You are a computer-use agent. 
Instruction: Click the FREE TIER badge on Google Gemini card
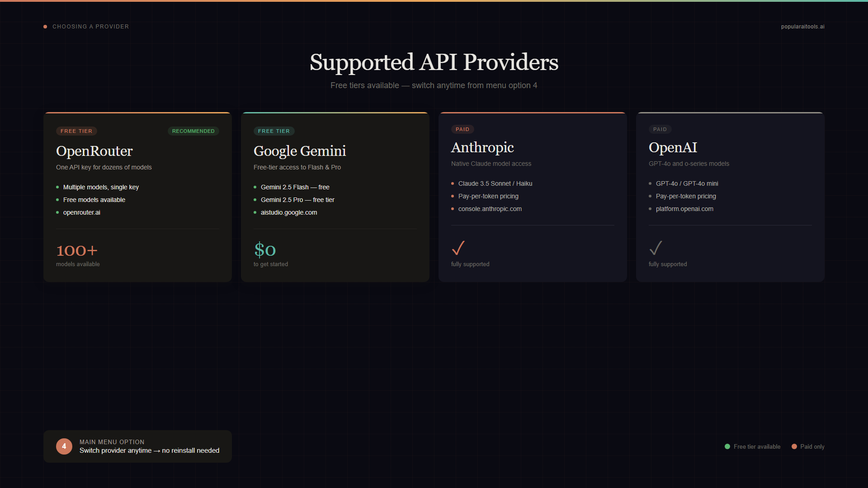pos(274,131)
